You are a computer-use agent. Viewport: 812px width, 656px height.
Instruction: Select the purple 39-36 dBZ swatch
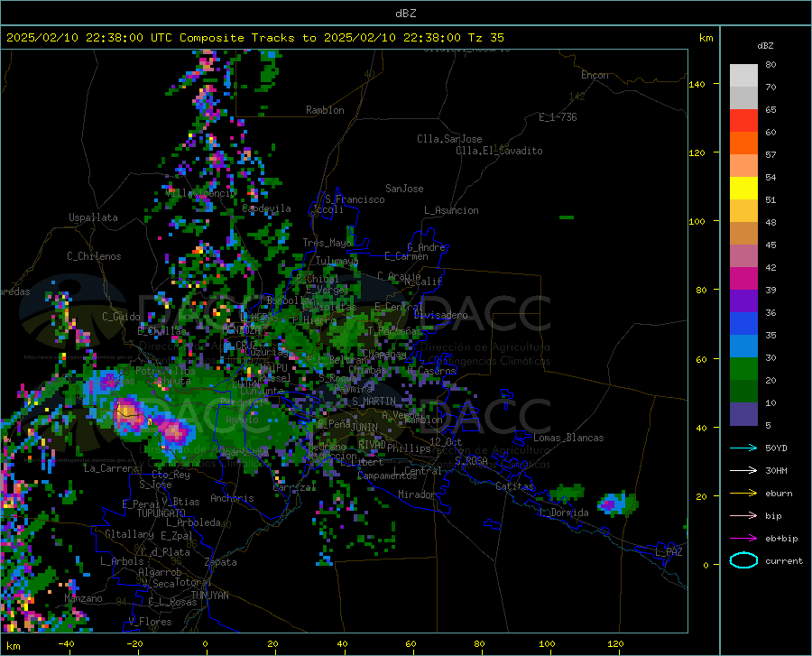743,301
